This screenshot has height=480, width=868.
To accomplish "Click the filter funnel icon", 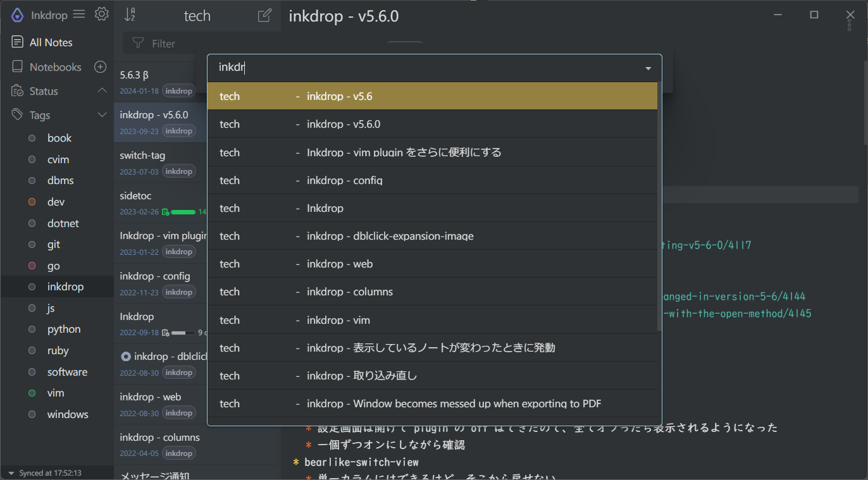I will (137, 43).
